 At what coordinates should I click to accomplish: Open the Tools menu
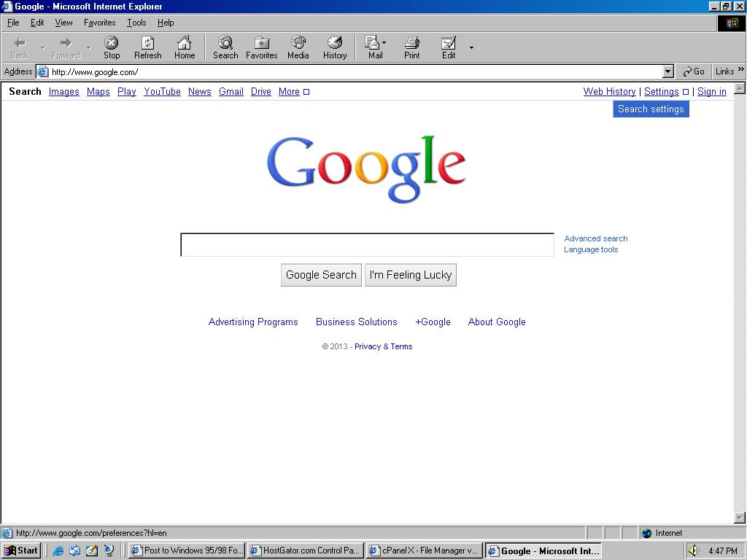136,23
